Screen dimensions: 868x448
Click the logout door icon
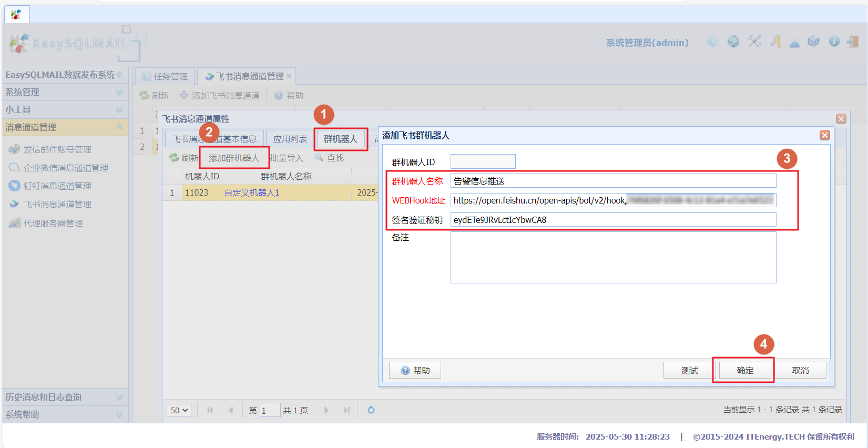click(x=853, y=42)
